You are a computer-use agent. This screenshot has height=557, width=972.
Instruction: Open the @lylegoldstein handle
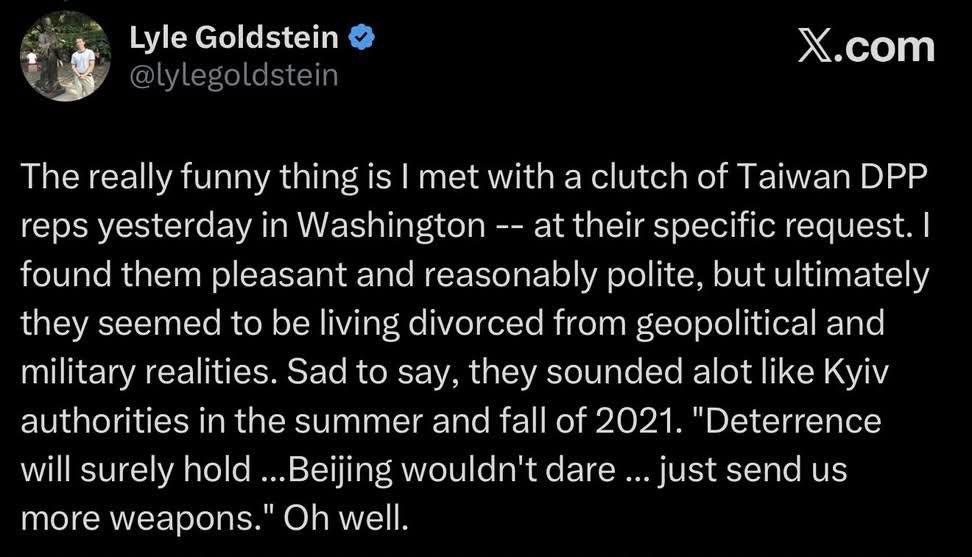point(234,75)
